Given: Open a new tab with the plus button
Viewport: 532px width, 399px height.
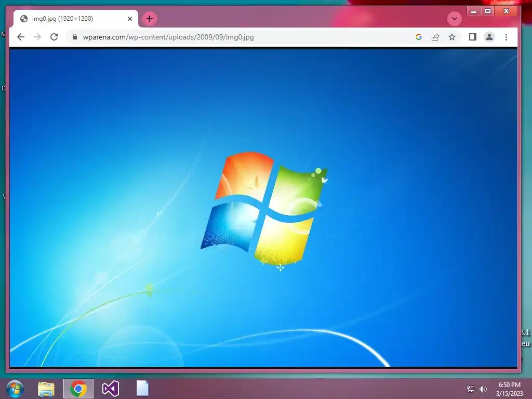Looking at the screenshot, I should pos(150,19).
